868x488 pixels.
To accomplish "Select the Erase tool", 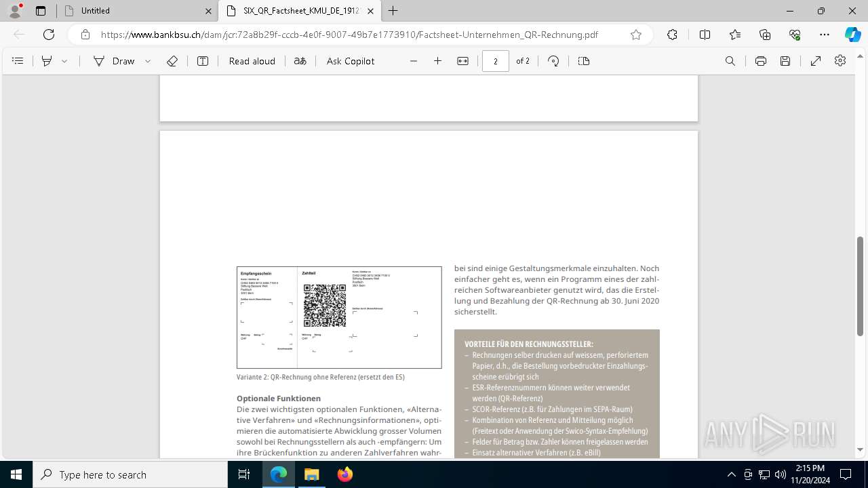I will (x=172, y=61).
